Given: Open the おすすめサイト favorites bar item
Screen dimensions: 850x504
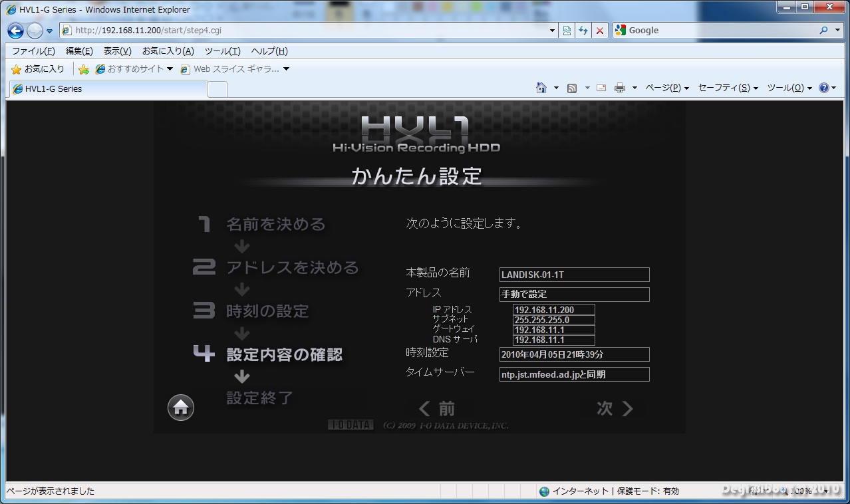Looking at the screenshot, I should pos(134,69).
